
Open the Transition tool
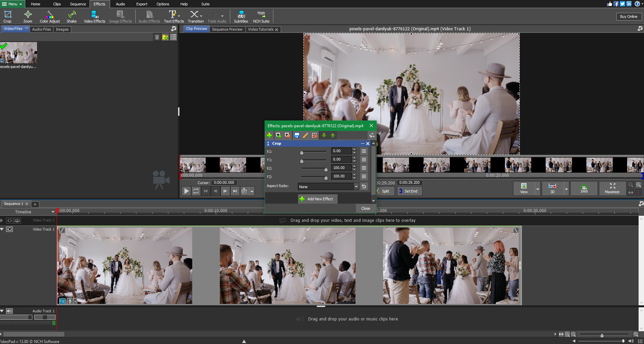click(x=196, y=17)
